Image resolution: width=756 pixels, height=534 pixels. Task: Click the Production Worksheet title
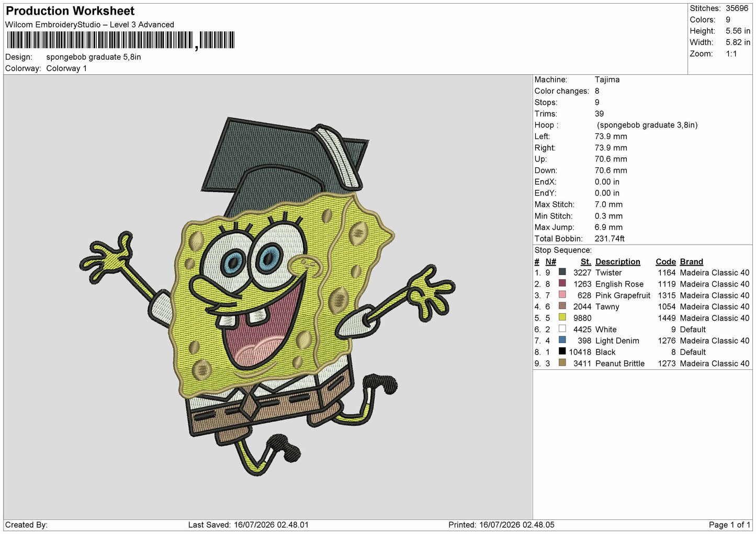point(70,11)
